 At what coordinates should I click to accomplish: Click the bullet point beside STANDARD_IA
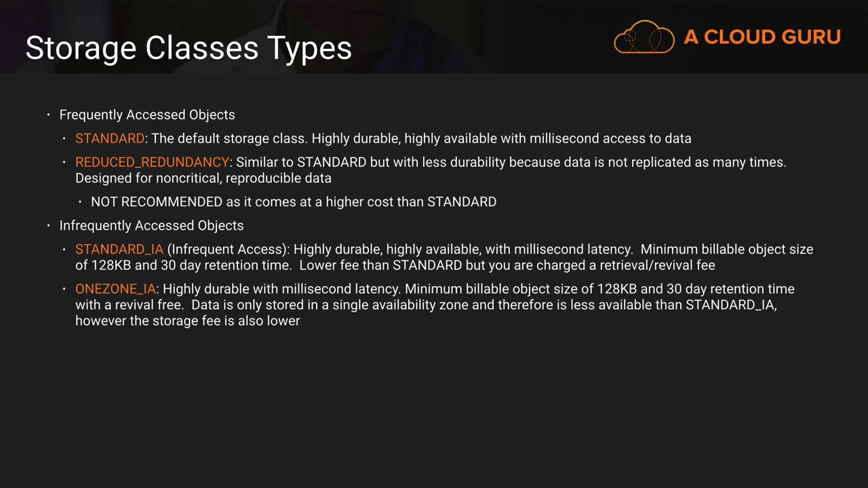tap(64, 249)
